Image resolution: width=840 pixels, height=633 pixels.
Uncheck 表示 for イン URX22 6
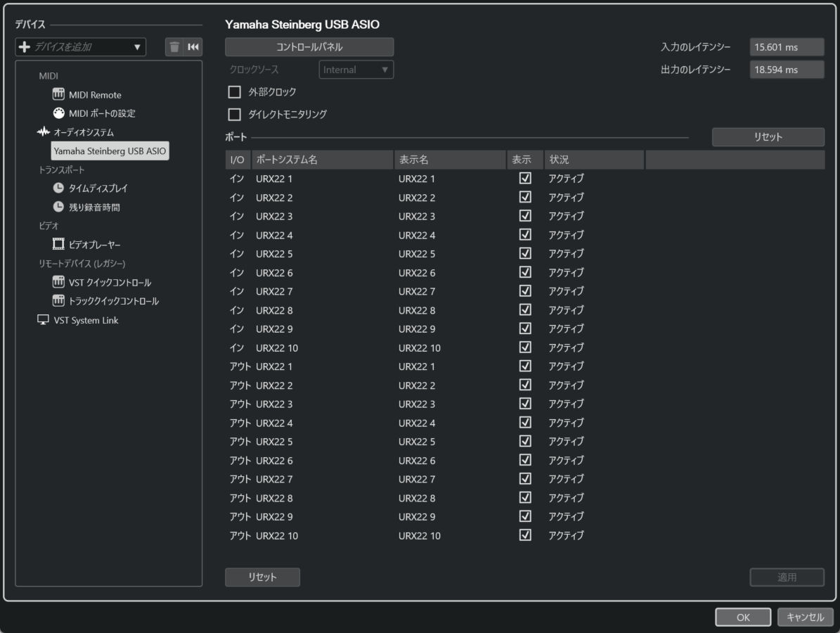pos(526,271)
